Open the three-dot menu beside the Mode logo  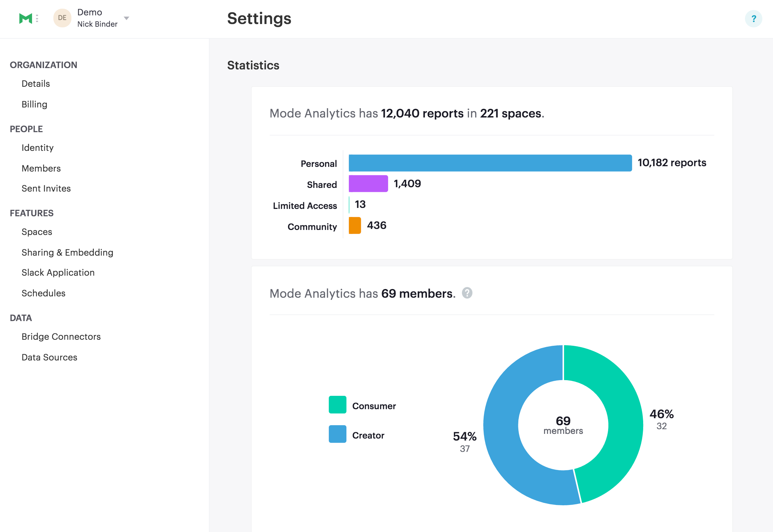pyautogui.click(x=37, y=18)
